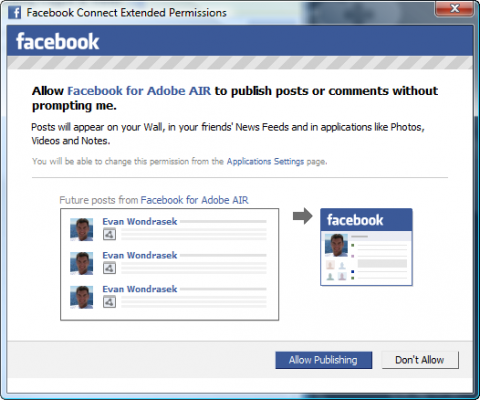Click window title Facebook Connect Extended Permissions
The height and width of the screenshot is (400, 480).
(126, 13)
